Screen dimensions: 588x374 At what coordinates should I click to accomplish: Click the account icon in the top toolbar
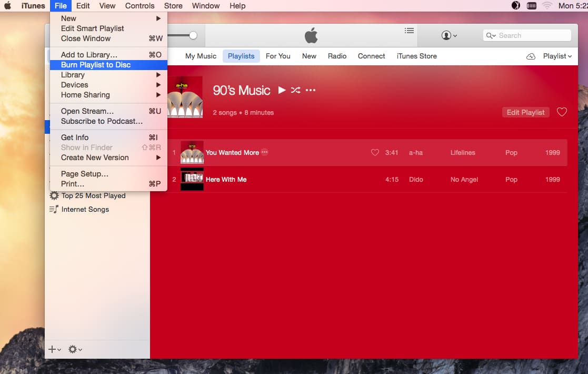click(446, 35)
